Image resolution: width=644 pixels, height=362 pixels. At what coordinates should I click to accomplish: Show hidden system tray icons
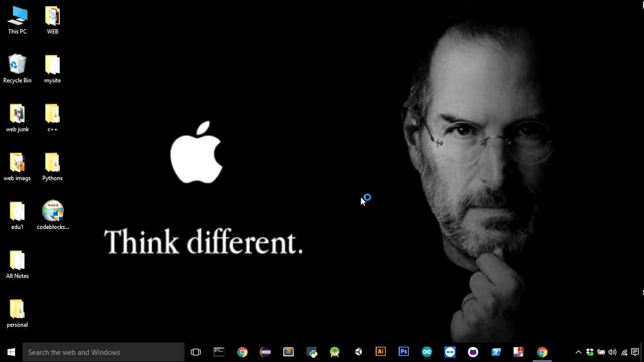pyautogui.click(x=578, y=352)
